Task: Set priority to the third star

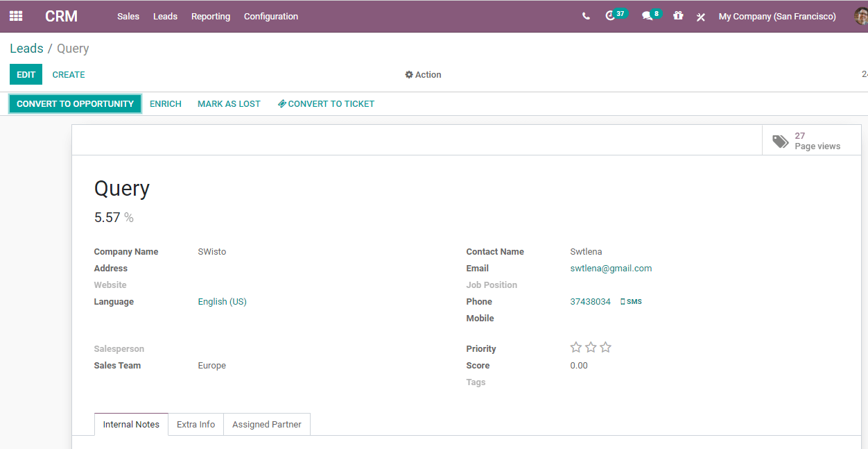Action: click(605, 348)
